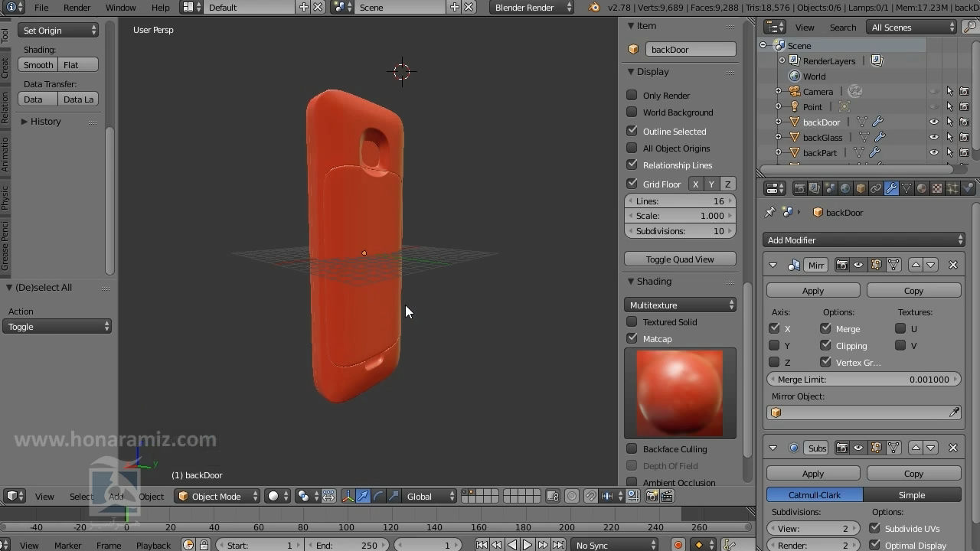Image resolution: width=980 pixels, height=551 pixels.
Task: Toggle the 3D manipulator widget icon
Action: (x=348, y=496)
